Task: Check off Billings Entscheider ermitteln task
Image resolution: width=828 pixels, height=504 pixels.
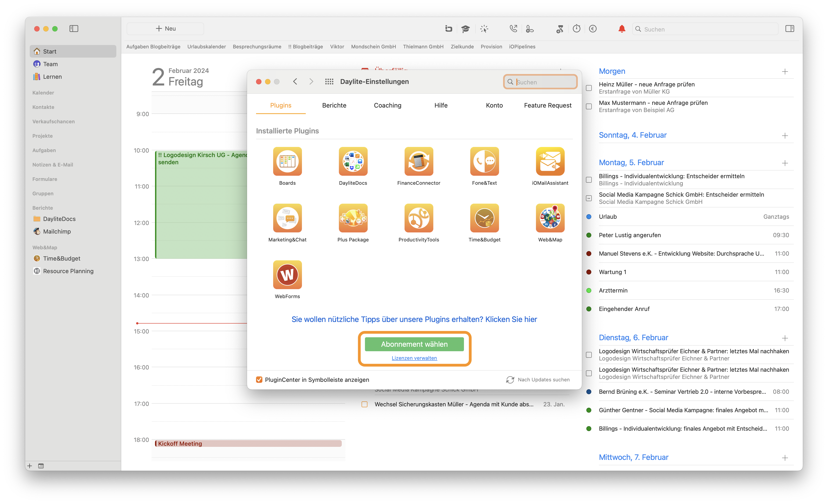Action: click(x=589, y=180)
